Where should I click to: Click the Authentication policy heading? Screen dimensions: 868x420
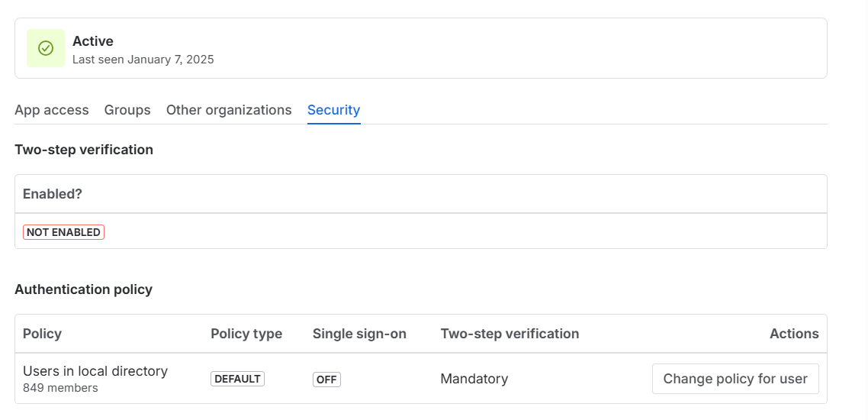pyautogui.click(x=84, y=289)
